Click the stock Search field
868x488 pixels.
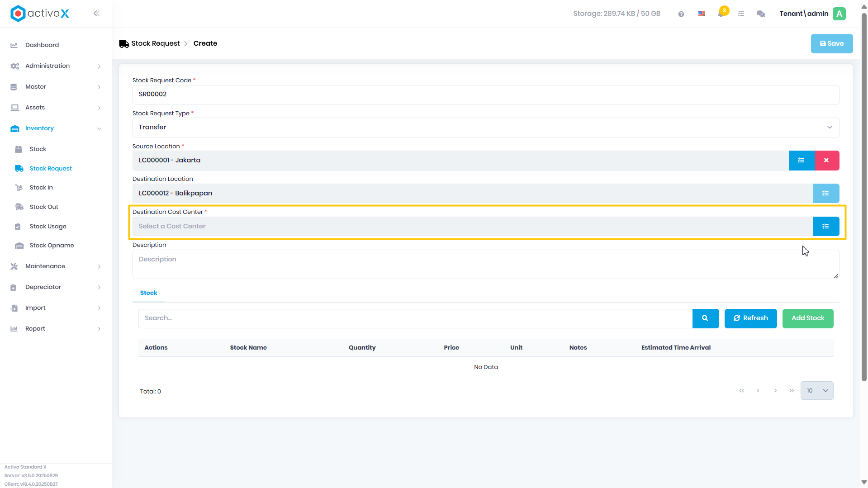coord(415,318)
